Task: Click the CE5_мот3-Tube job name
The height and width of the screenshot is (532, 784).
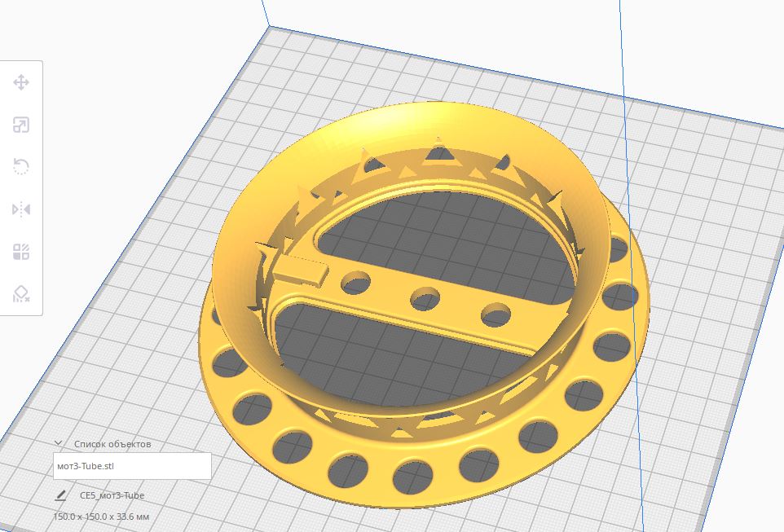Action: (x=112, y=495)
